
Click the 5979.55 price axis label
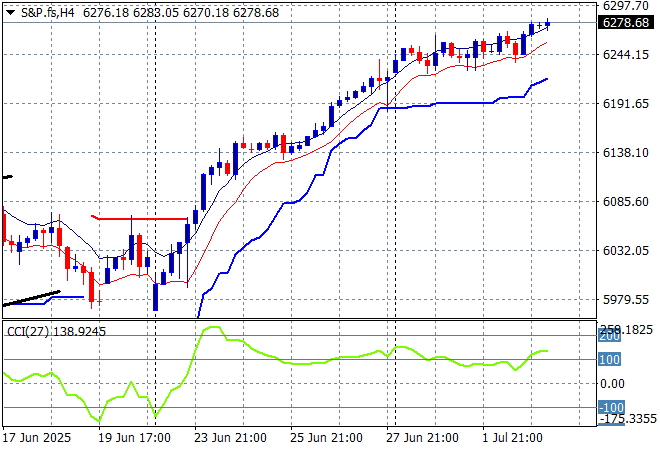pyautogui.click(x=627, y=300)
